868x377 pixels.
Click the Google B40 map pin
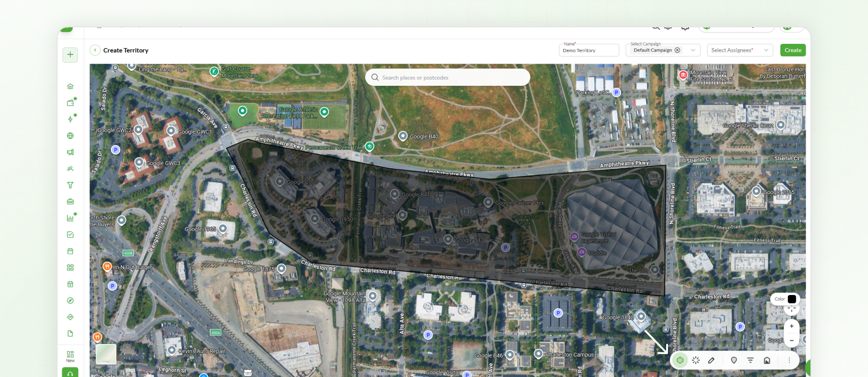tap(403, 136)
